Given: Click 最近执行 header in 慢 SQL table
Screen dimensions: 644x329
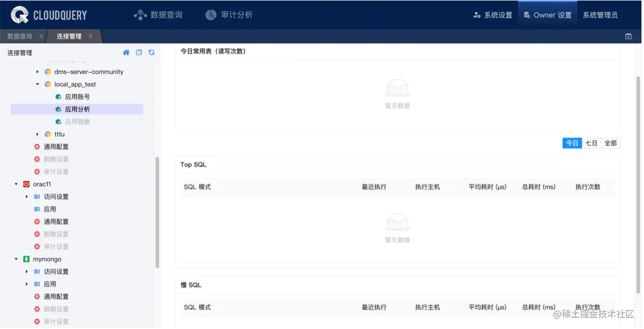Looking at the screenshot, I should (374, 307).
